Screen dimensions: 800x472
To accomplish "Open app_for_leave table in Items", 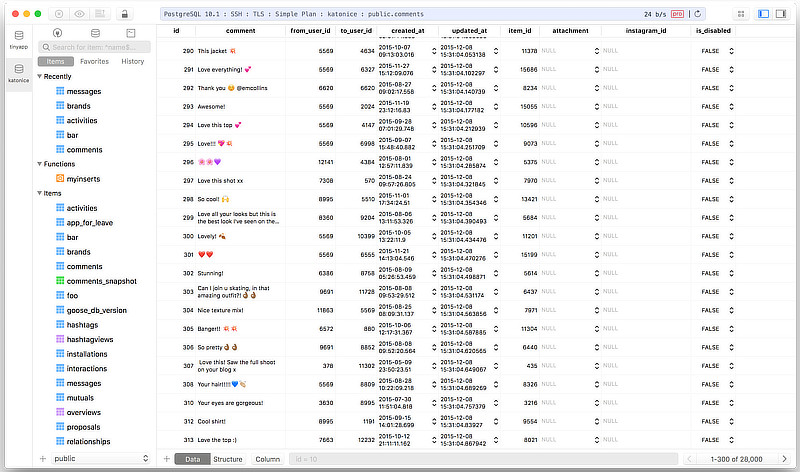I will tap(90, 222).
